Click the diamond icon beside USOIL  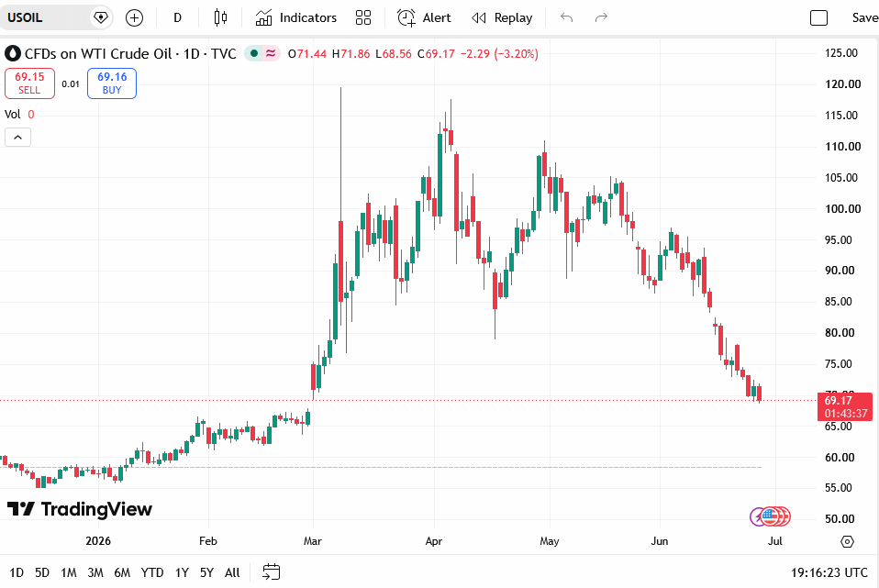100,18
